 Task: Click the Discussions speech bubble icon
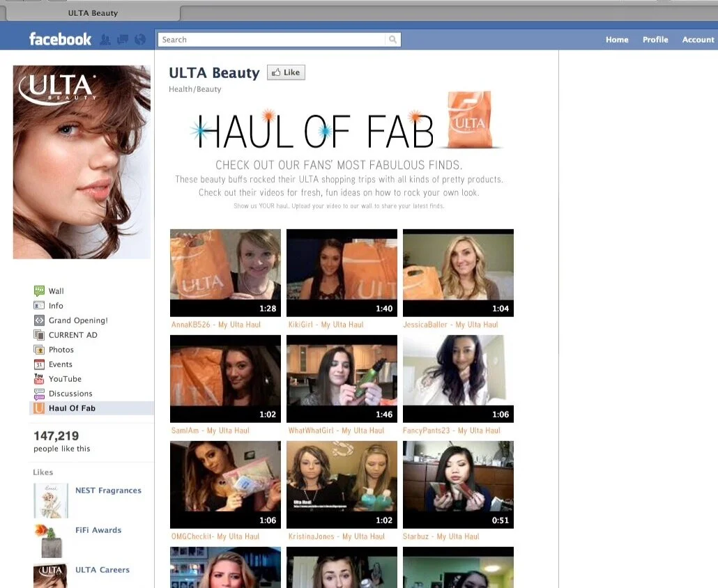pos(39,394)
